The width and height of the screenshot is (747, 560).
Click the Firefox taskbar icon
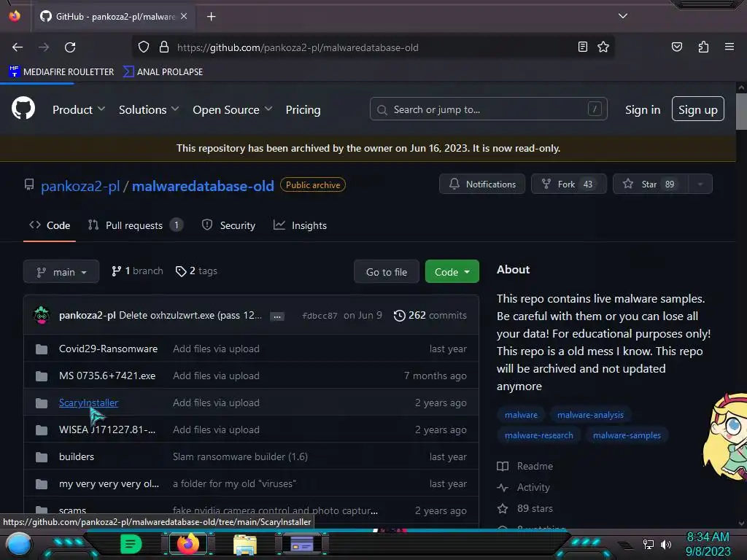pos(187,544)
